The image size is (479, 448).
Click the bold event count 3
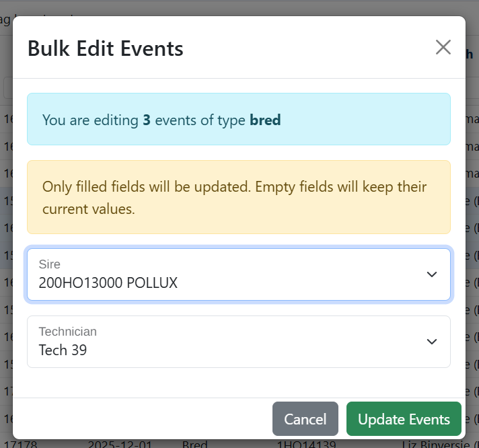(x=147, y=120)
